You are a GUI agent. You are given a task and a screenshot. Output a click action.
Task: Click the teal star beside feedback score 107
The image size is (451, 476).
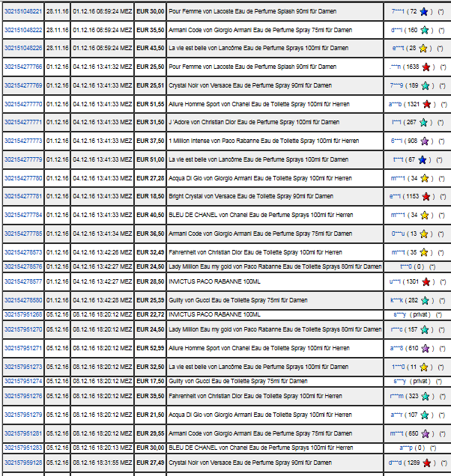tap(425, 415)
